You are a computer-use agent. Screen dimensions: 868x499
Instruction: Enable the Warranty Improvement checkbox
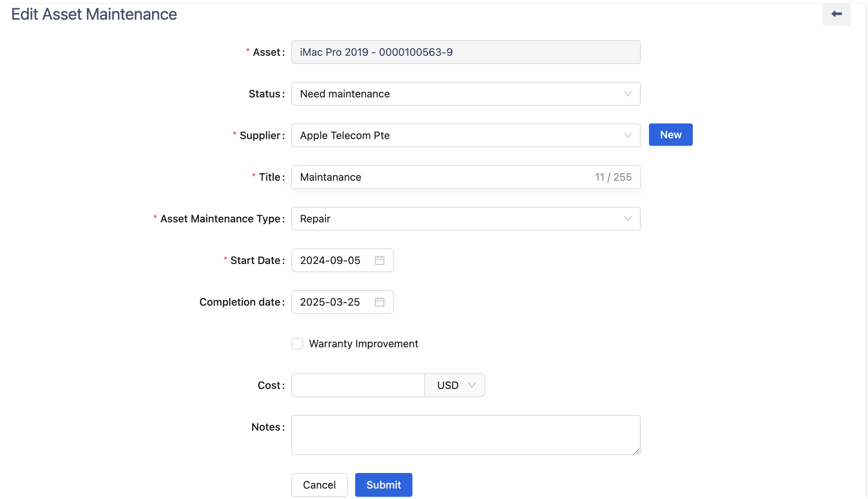pyautogui.click(x=297, y=344)
